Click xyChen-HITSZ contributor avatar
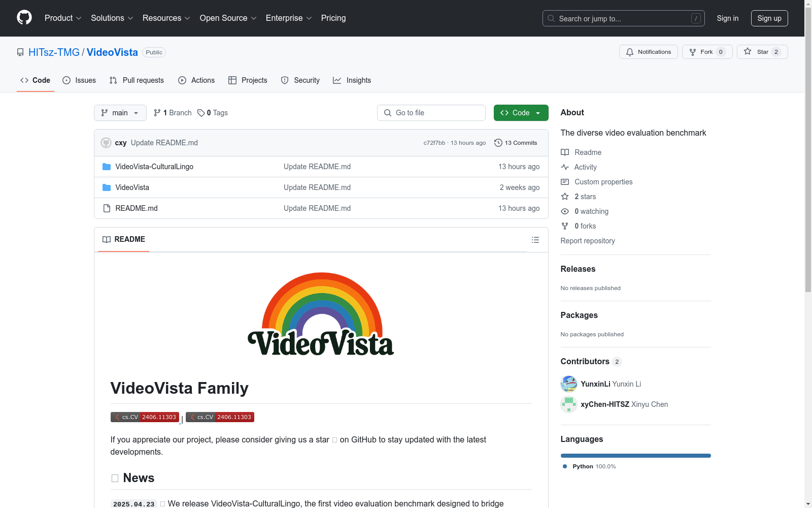Image resolution: width=812 pixels, height=508 pixels. click(x=569, y=404)
